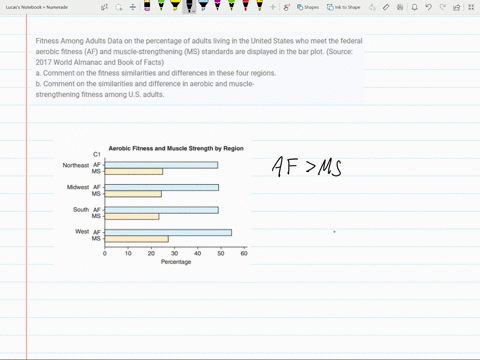The width and height of the screenshot is (480, 360).
Task: Open the Shapes tool
Action: (x=308, y=7)
